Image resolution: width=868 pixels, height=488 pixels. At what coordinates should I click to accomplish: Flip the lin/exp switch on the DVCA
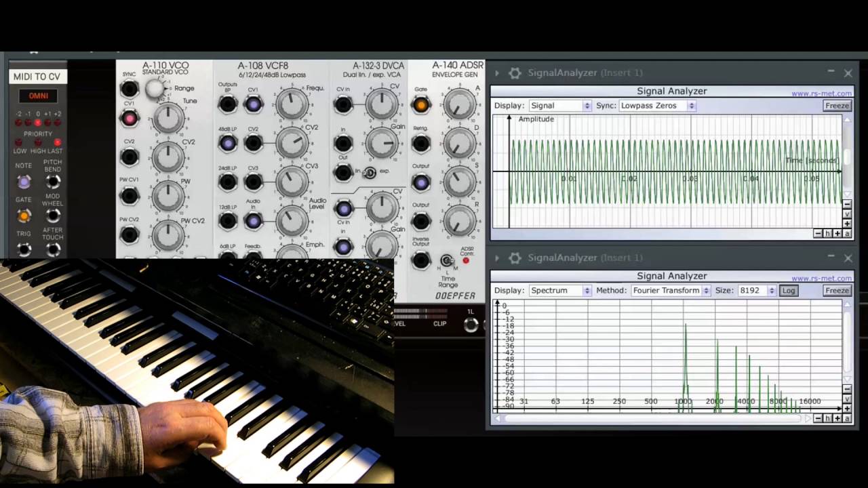[x=370, y=172]
